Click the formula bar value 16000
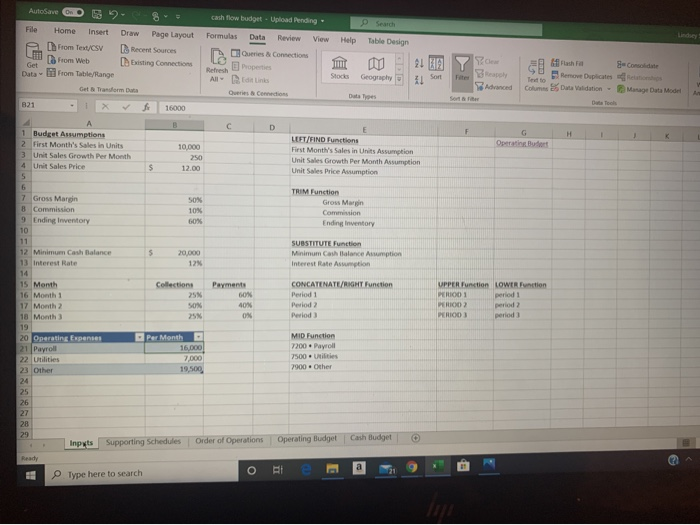 [x=175, y=108]
